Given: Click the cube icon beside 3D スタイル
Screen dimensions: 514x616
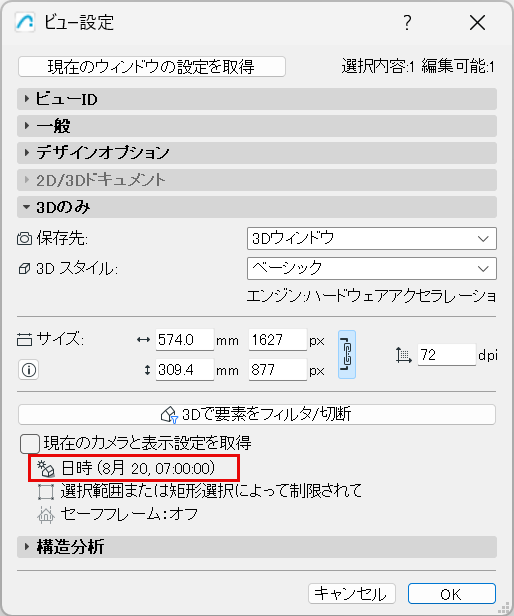Looking at the screenshot, I should coord(24,269).
